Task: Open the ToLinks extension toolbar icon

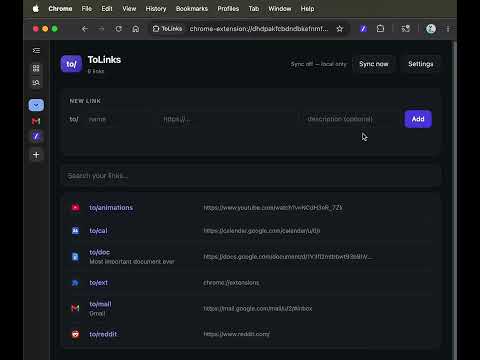Action: pyautogui.click(x=363, y=29)
